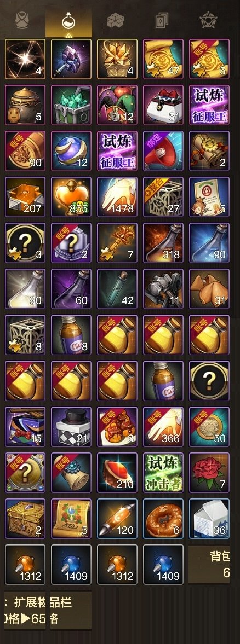Click the orange heart potion with 855

(71, 197)
